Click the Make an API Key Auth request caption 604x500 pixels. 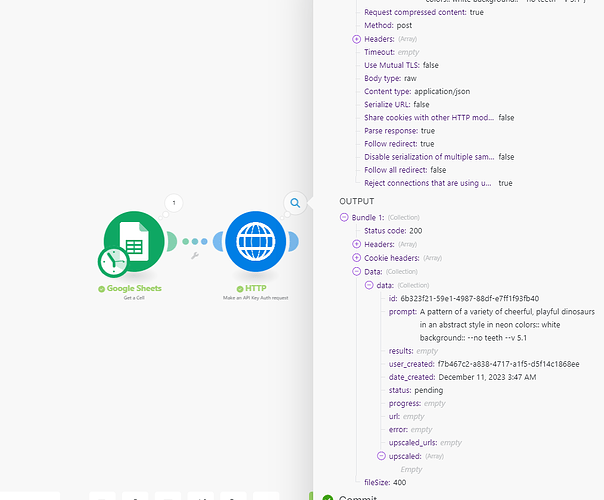click(255, 298)
